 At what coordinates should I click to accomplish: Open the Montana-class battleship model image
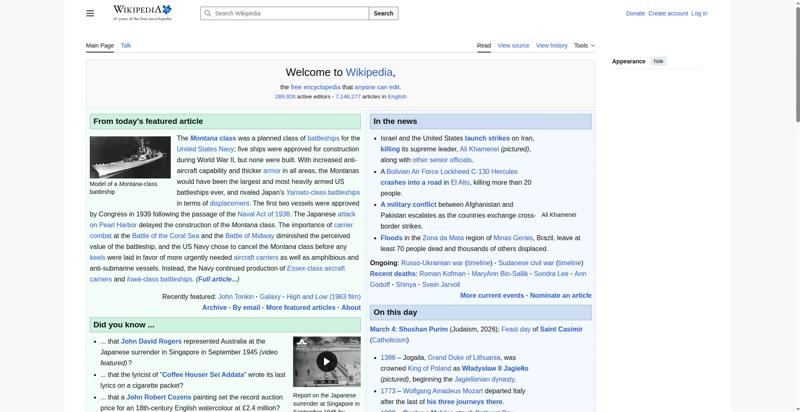[130, 157]
